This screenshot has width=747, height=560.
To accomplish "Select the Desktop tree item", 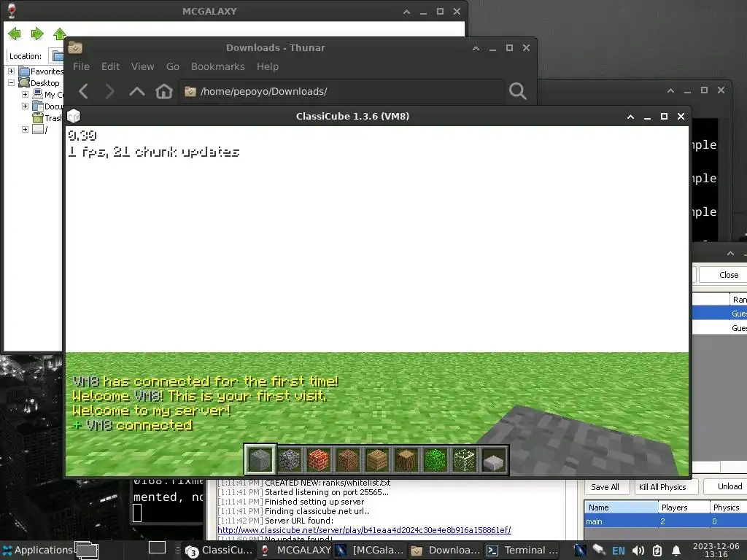I will 40,83.
